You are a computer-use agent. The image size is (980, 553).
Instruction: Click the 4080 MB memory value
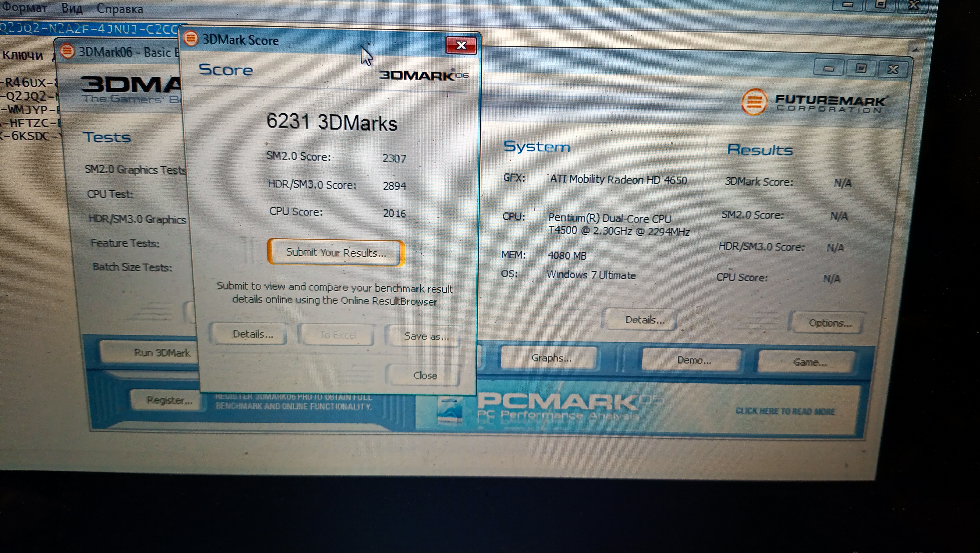pyautogui.click(x=567, y=255)
